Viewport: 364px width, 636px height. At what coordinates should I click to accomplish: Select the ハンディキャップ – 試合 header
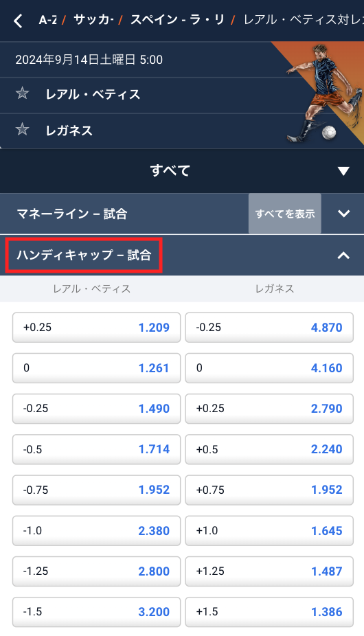(x=84, y=255)
